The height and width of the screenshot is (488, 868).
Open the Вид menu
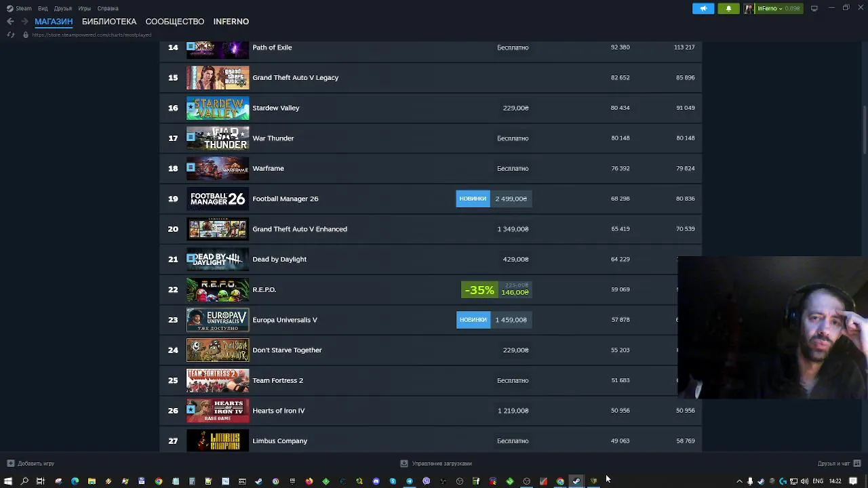coord(43,8)
